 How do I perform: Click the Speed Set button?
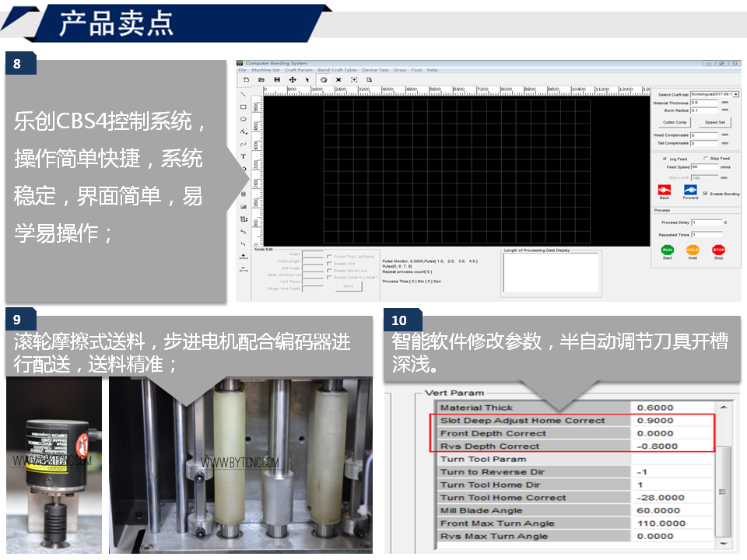click(715, 122)
